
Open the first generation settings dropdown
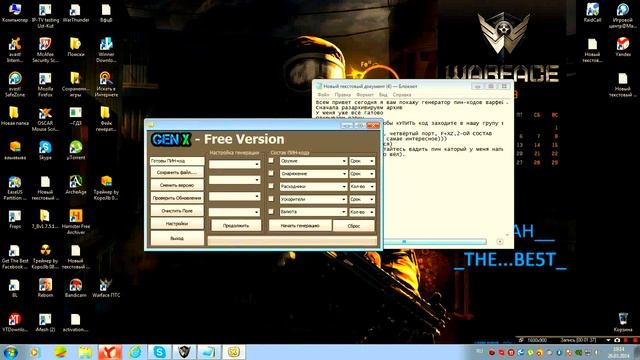[x=234, y=164]
